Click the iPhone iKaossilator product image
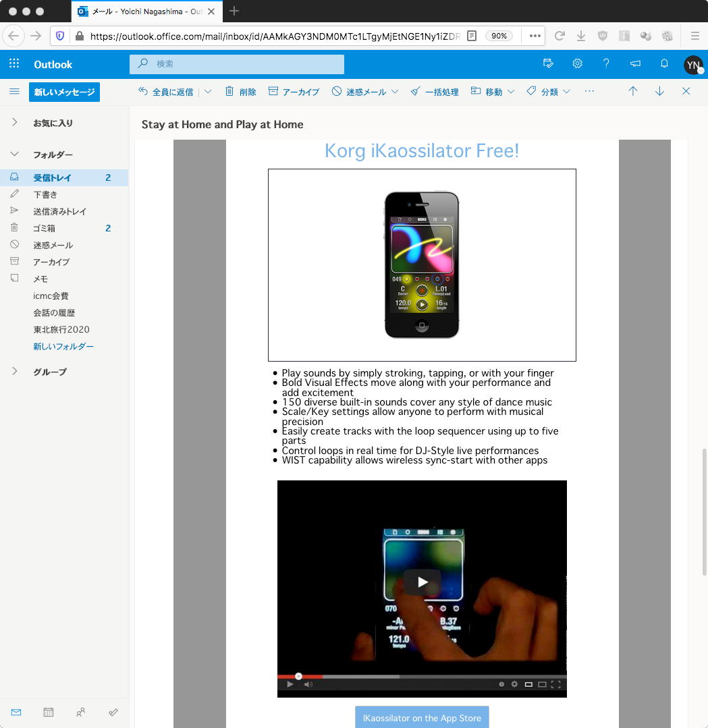 pos(422,264)
